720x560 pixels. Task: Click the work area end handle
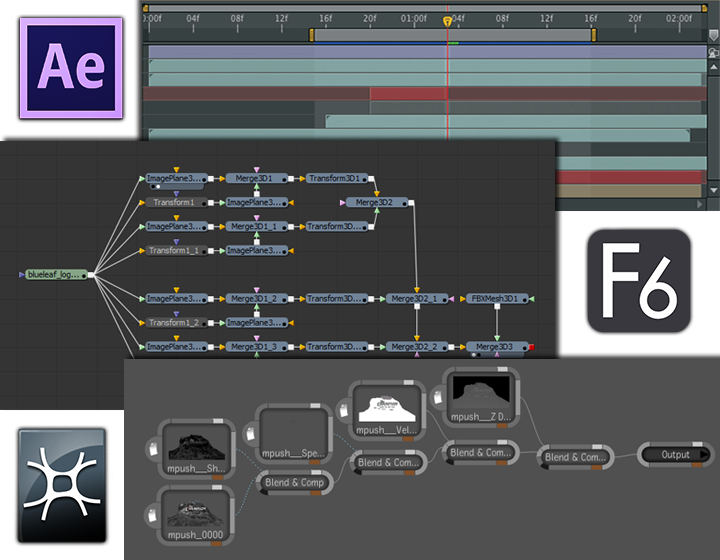(x=593, y=35)
